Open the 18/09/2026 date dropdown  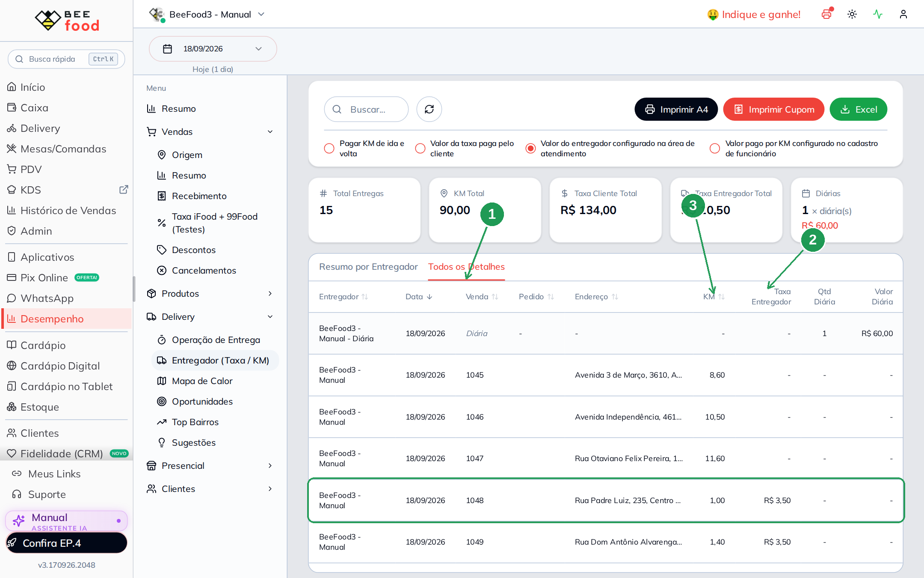(x=213, y=49)
